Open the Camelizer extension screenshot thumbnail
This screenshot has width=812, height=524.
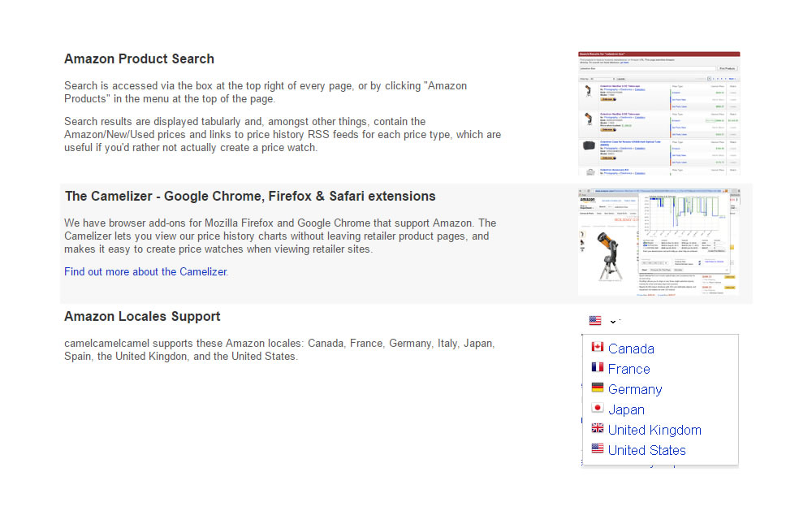(x=659, y=243)
